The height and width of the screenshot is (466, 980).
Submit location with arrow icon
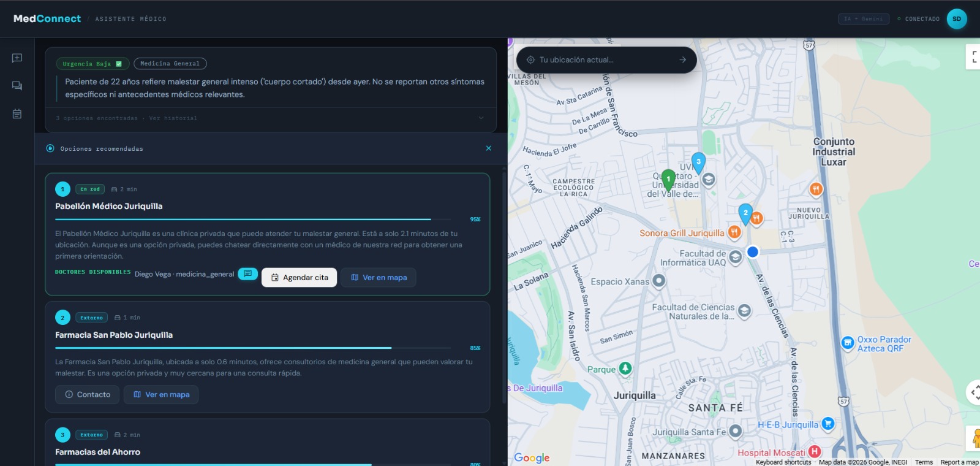click(682, 60)
